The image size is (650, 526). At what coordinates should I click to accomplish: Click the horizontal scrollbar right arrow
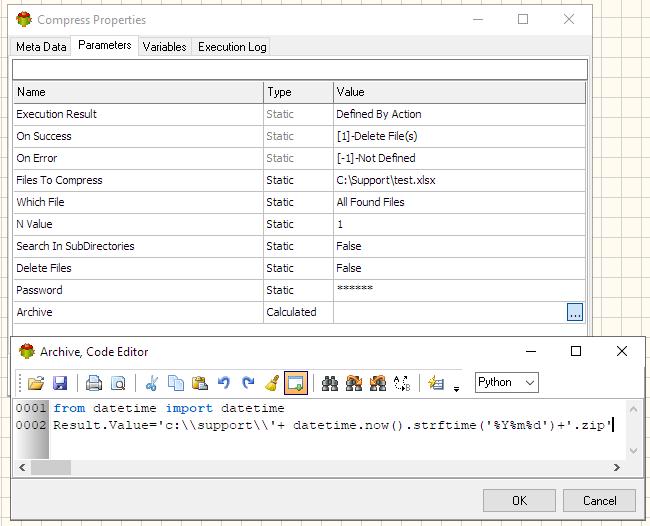[x=617, y=468]
